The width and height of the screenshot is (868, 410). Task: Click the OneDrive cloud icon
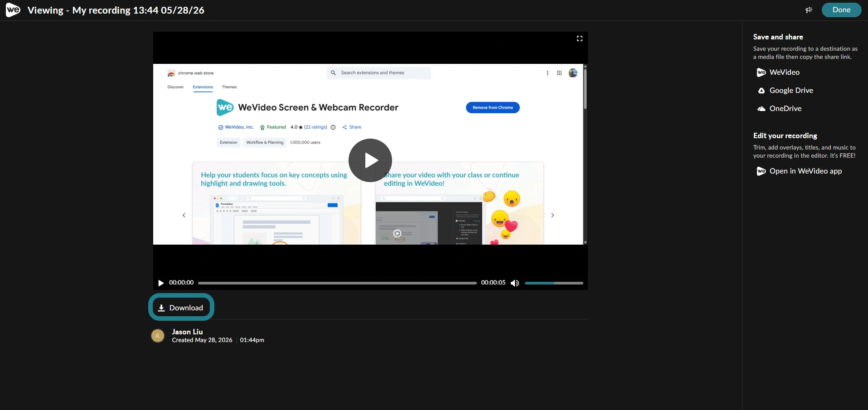coord(761,109)
